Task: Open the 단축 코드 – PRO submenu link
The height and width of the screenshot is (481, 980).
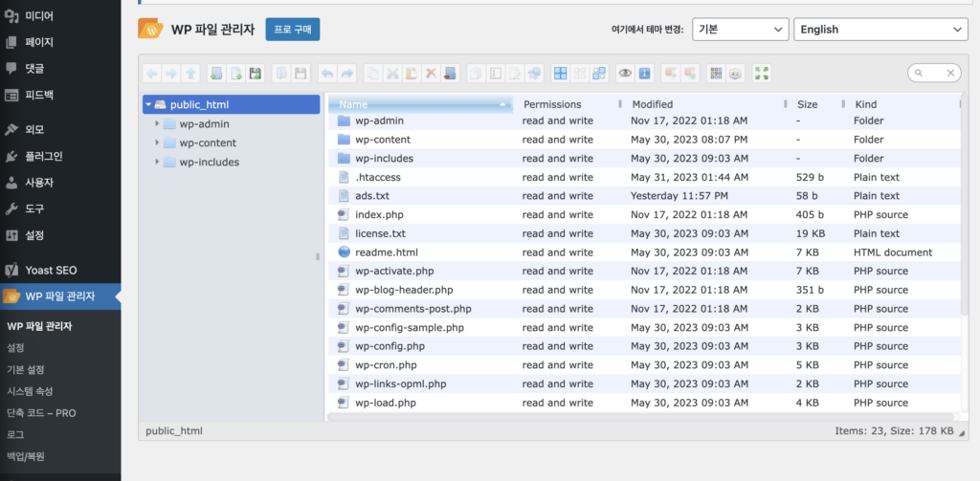Action: coord(41,413)
